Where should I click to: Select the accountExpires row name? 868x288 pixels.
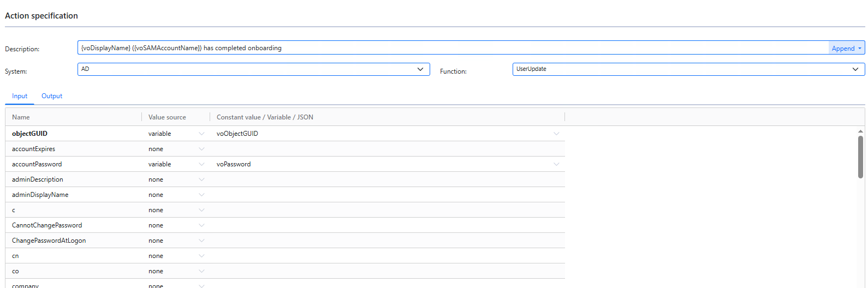(x=33, y=149)
